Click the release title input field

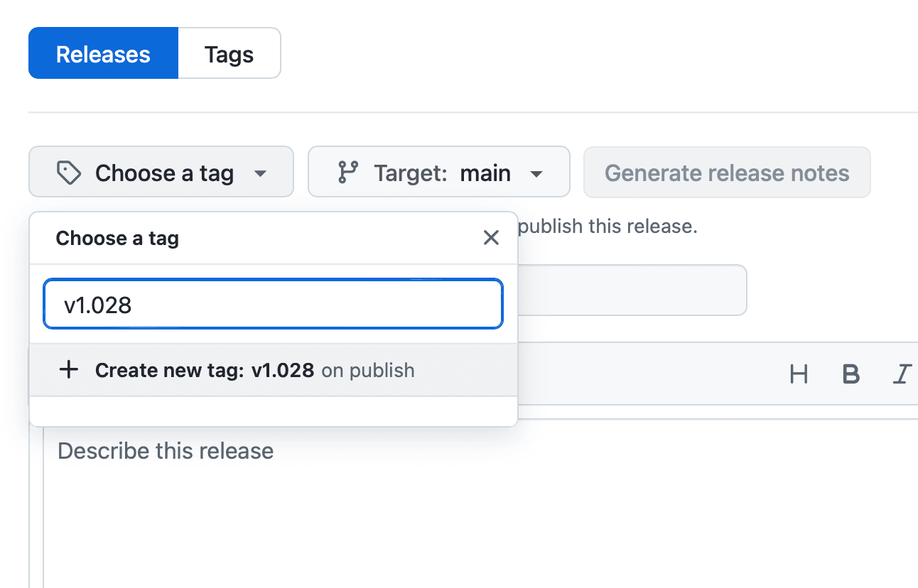click(x=631, y=290)
